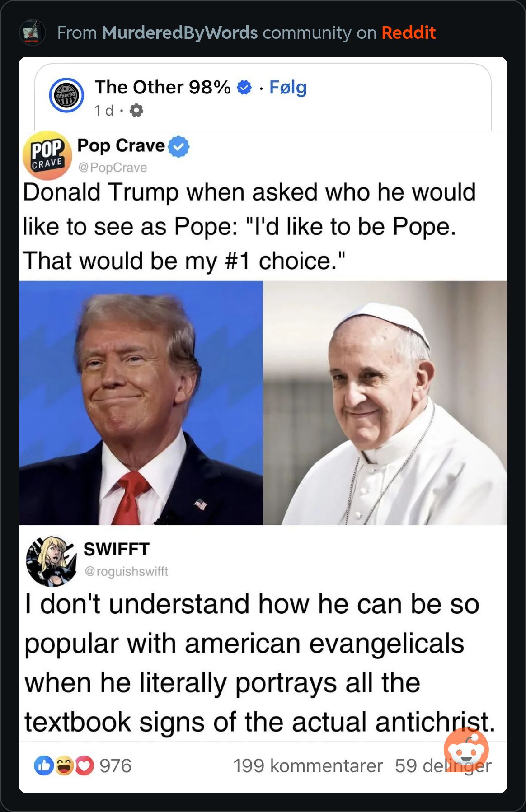Image resolution: width=526 pixels, height=812 pixels.
Task: Click the laughing Haha reaction icon
Action: pos(64,765)
